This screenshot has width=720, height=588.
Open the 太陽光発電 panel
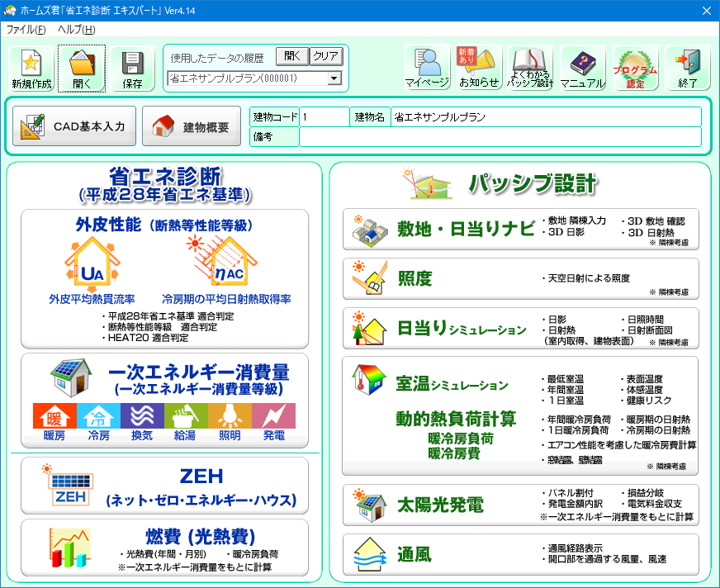click(x=521, y=505)
